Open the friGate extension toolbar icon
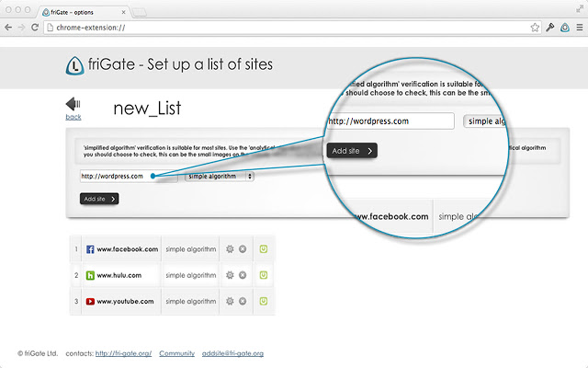 coord(565,28)
